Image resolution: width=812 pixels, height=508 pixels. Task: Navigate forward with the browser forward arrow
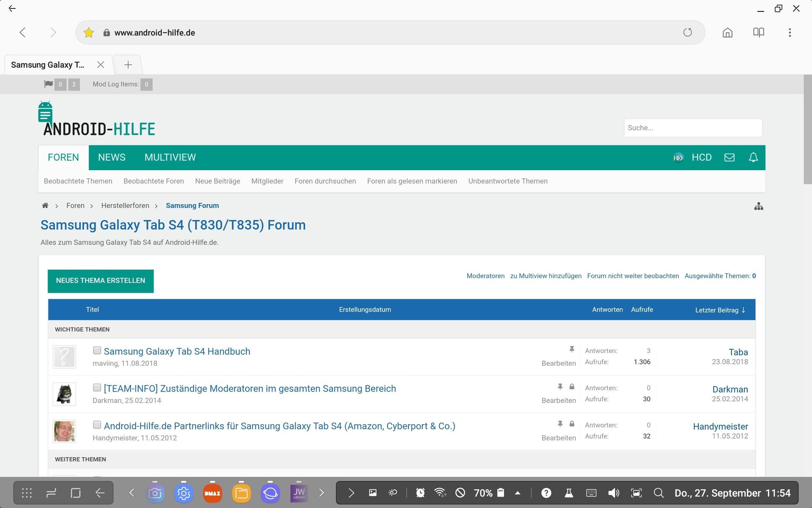53,33
